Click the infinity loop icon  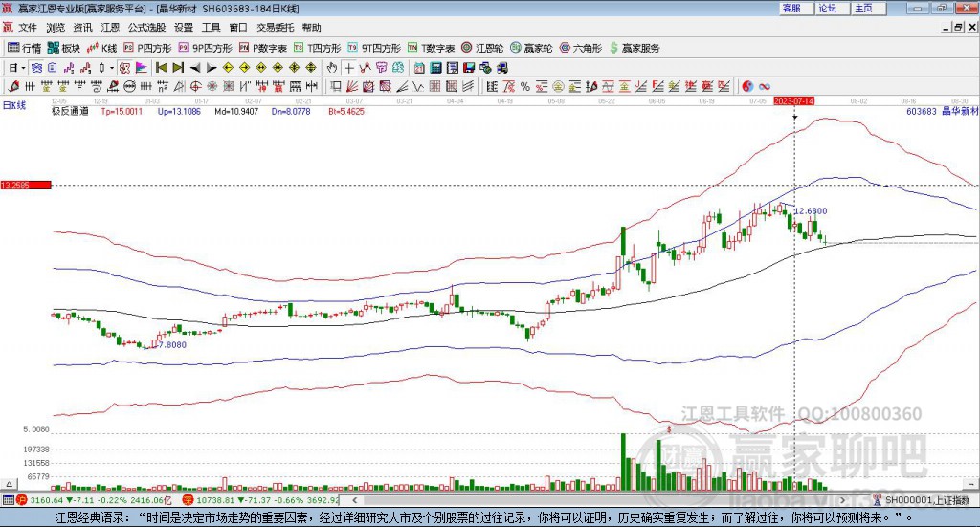coord(765,87)
